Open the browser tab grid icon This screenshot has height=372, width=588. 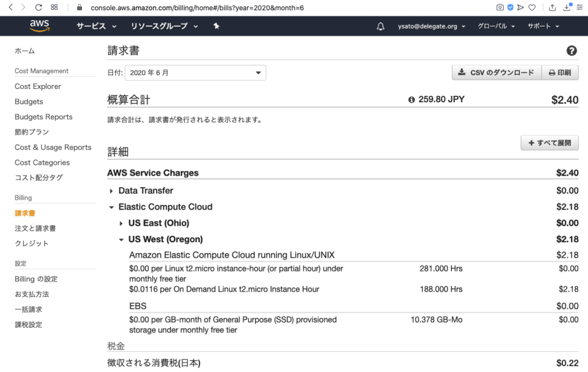pos(55,7)
